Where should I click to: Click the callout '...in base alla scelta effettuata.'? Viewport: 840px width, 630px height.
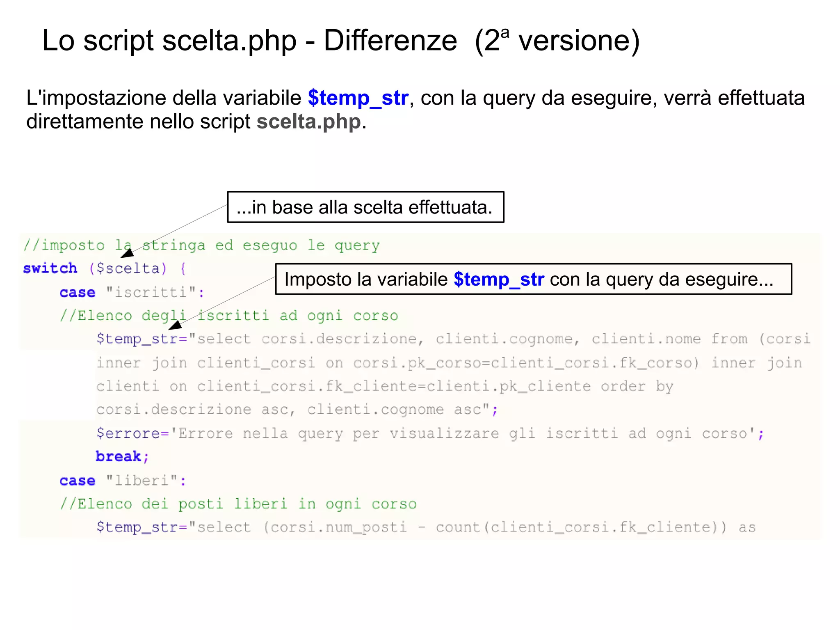pyautogui.click(x=365, y=207)
